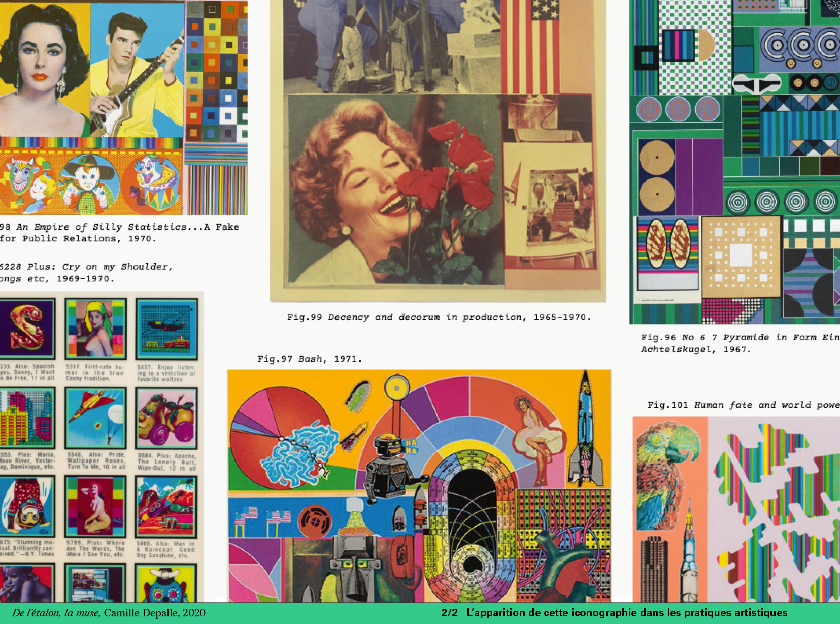Screen dimensions: 840x624
Task: Select stamp text '5805. Also: Man In A Raincoat'
Action: [x=165, y=549]
